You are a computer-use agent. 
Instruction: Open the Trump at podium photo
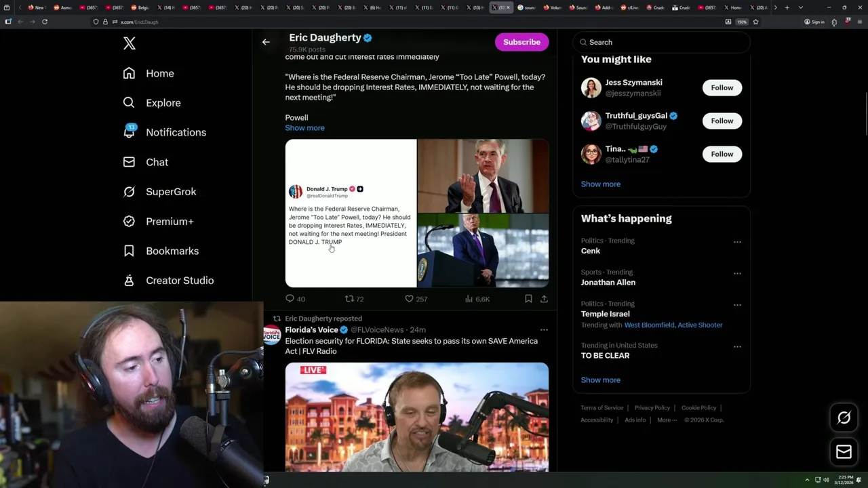tap(483, 251)
